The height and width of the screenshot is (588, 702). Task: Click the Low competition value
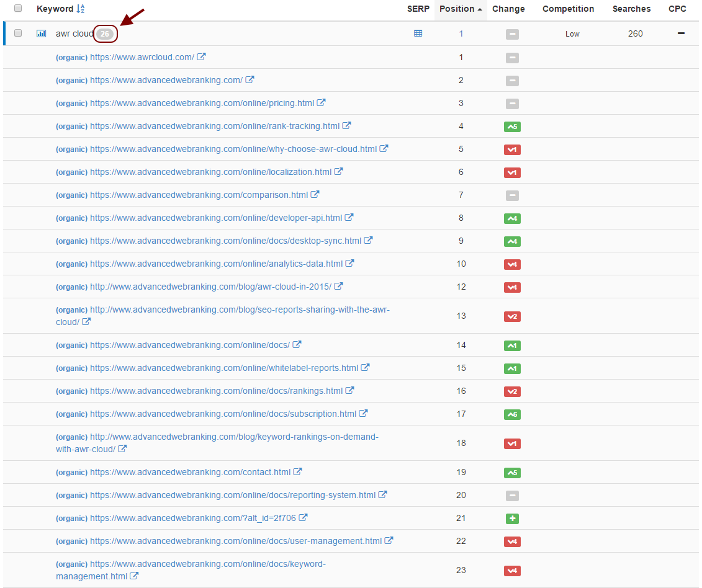pos(572,34)
